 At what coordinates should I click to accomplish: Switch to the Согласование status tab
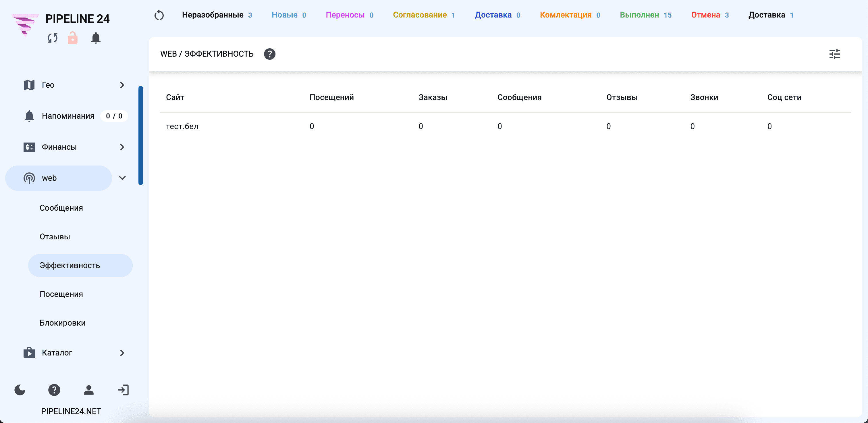[x=424, y=15]
